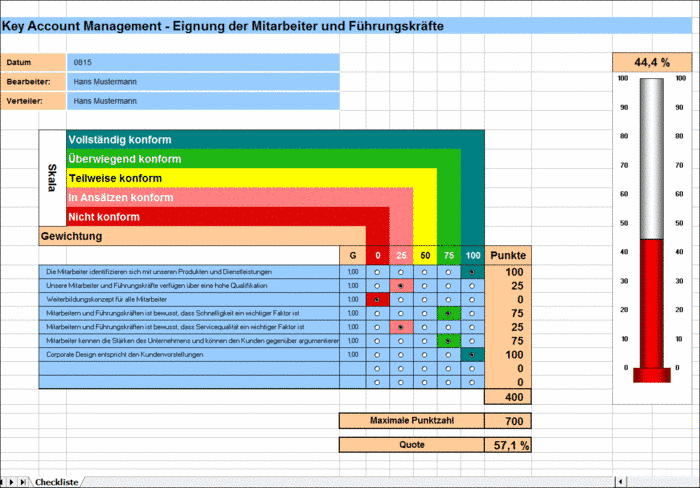The width and height of the screenshot is (700, 488).
Task: Select 100 radio in last empty row
Action: [472, 383]
